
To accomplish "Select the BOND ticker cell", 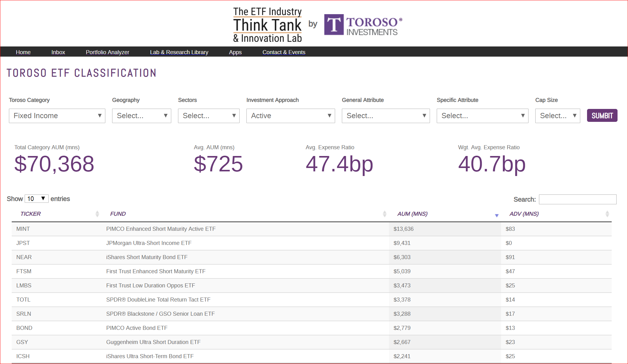I will 24,328.
